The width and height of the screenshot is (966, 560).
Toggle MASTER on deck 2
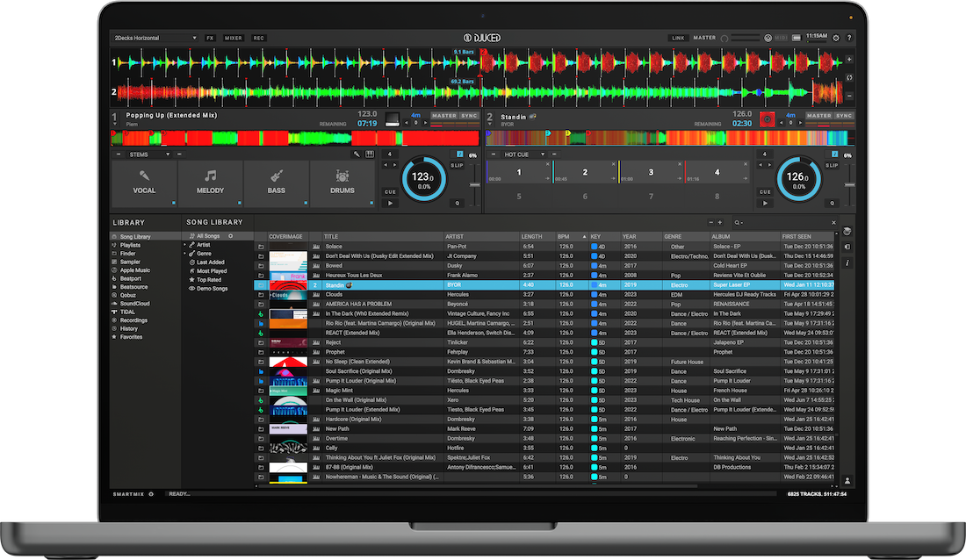click(818, 116)
